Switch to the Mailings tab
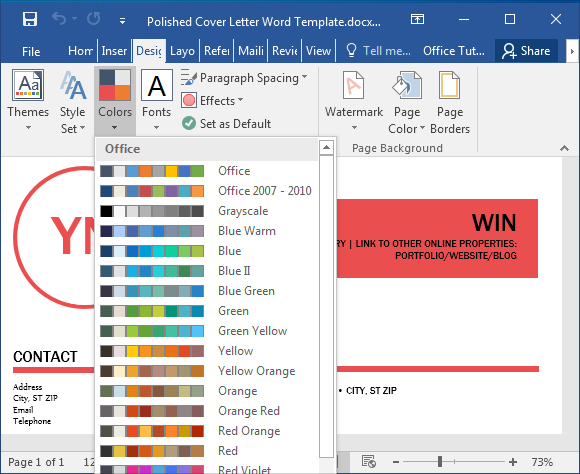Image resolution: width=580 pixels, height=474 pixels. [251, 51]
